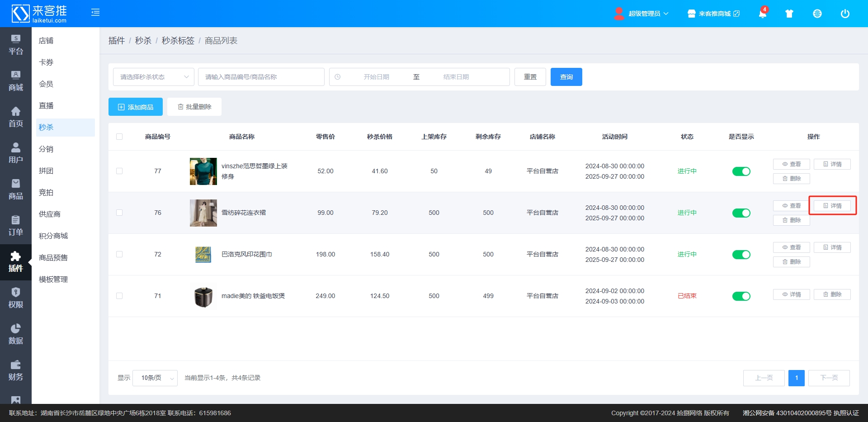868x422 pixels.
Task: Click the product number/name search field
Action: [x=261, y=77]
